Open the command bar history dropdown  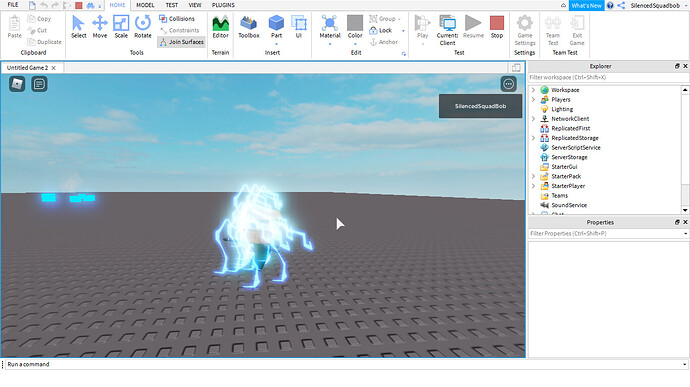tap(684, 364)
